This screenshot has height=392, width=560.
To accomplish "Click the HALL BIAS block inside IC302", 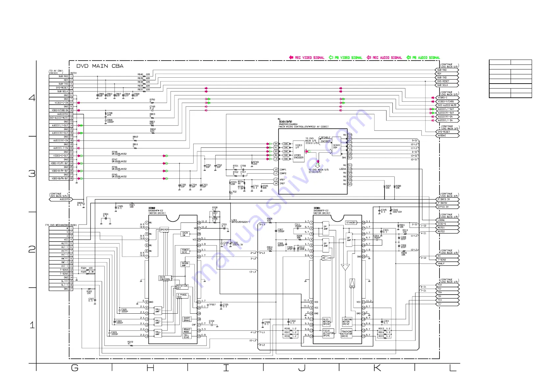I will (x=186, y=336).
